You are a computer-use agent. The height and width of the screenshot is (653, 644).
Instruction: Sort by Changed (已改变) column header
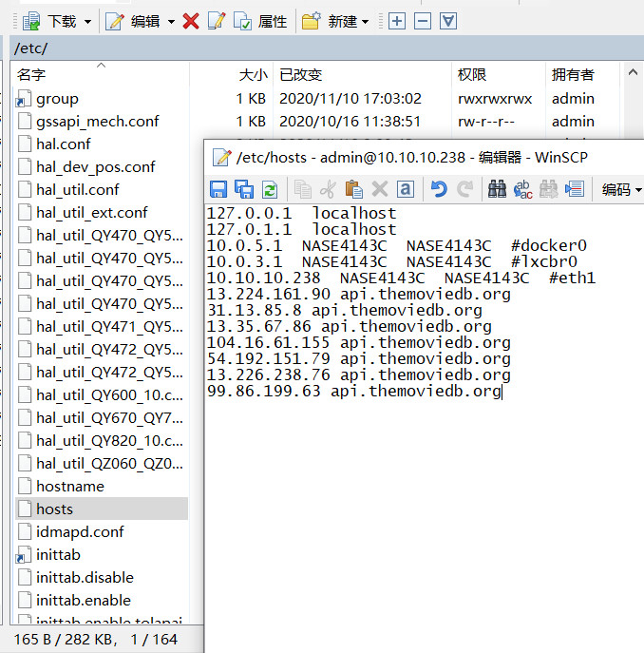pos(362,74)
